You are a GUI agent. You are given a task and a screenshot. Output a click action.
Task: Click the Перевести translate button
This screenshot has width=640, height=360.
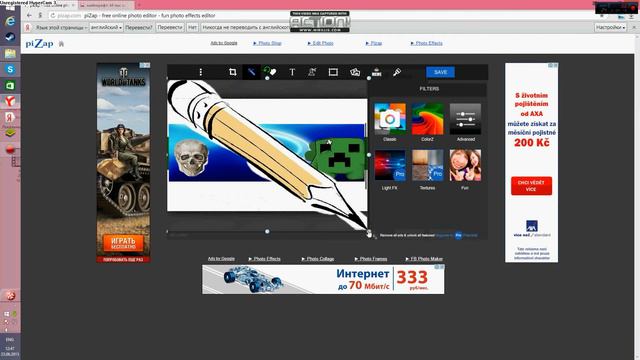[x=170, y=27]
